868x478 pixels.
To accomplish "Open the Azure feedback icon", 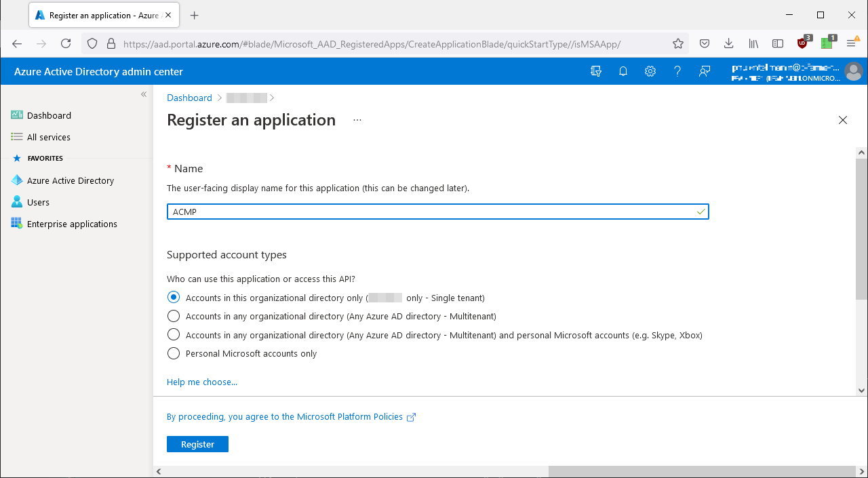I will point(704,71).
